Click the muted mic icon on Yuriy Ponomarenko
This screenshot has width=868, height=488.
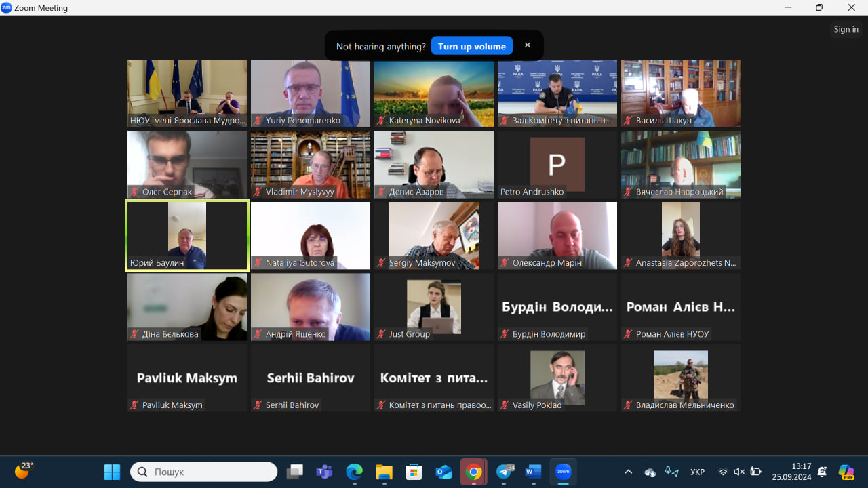[x=258, y=121]
